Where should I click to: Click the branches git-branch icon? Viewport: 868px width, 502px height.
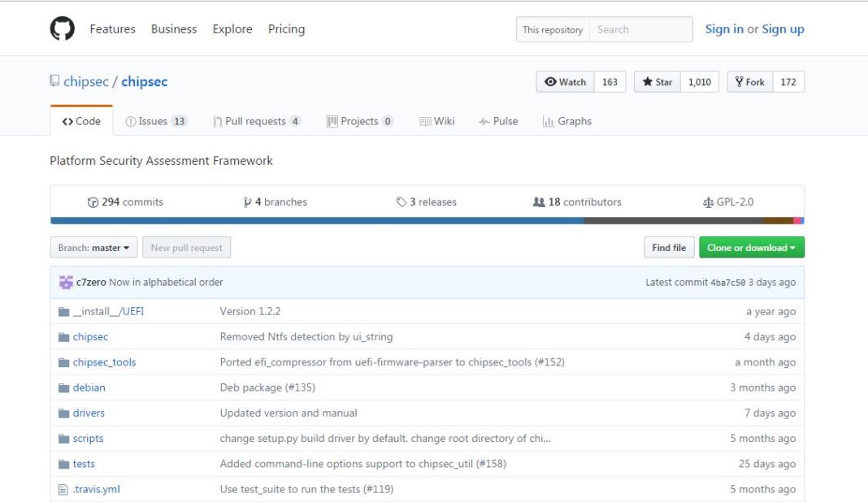(x=247, y=202)
